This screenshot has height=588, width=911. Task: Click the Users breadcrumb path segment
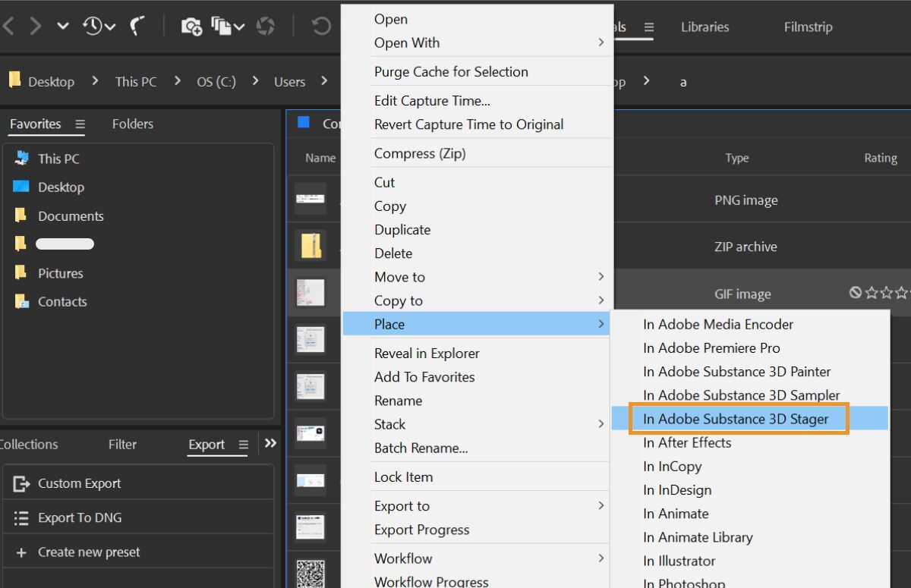coord(289,82)
